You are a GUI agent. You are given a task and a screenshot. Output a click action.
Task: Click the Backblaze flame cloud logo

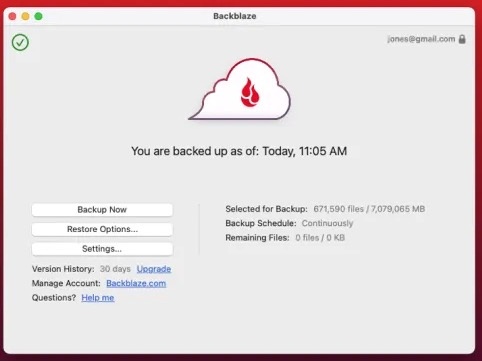pos(240,89)
